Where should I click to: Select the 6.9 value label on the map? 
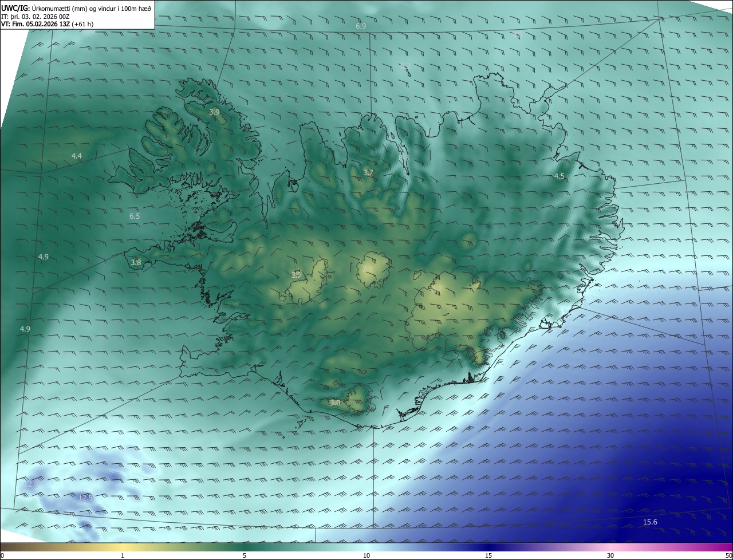pyautogui.click(x=361, y=26)
